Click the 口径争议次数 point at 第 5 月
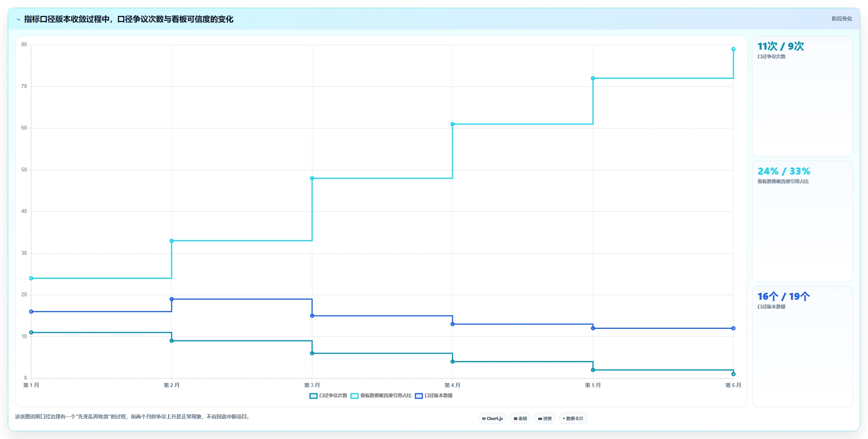Image resolution: width=868 pixels, height=439 pixels. pos(593,370)
